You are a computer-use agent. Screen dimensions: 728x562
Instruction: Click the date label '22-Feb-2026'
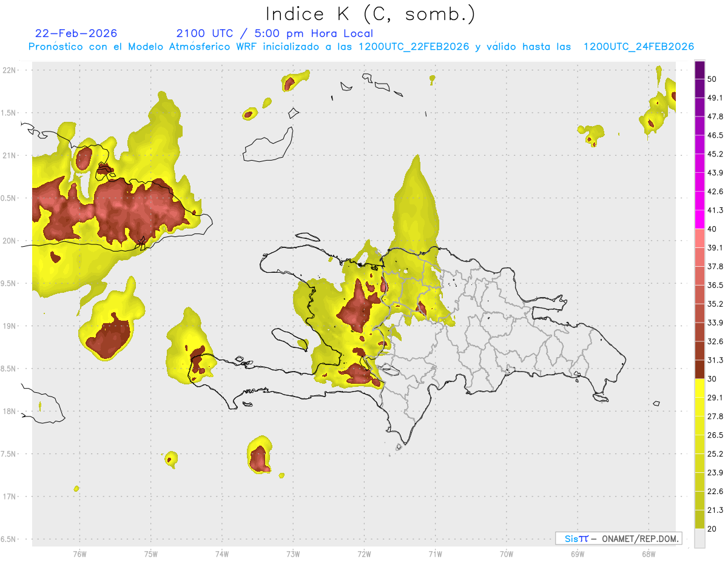(x=76, y=33)
